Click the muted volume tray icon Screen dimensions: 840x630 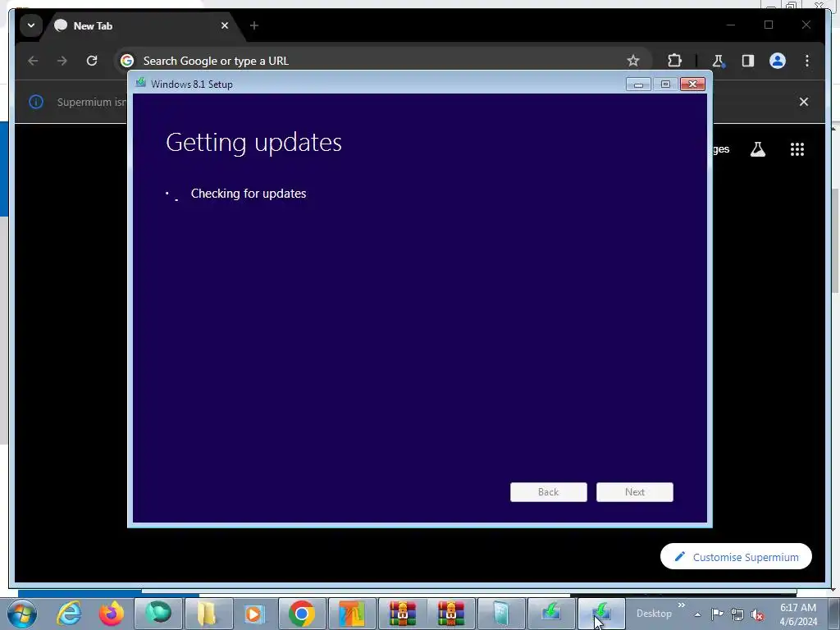pyautogui.click(x=757, y=615)
